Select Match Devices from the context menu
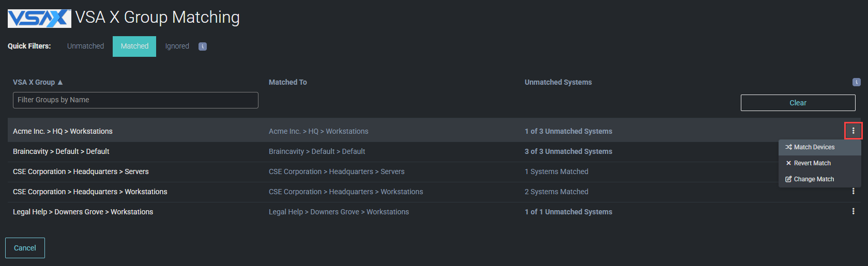Screen dimensions: 868x266 pos(814,147)
